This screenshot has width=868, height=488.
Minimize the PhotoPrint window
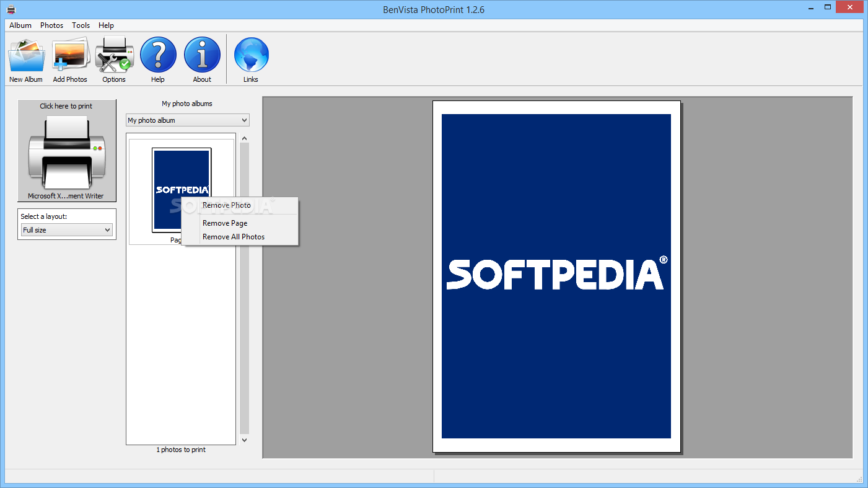[811, 7]
